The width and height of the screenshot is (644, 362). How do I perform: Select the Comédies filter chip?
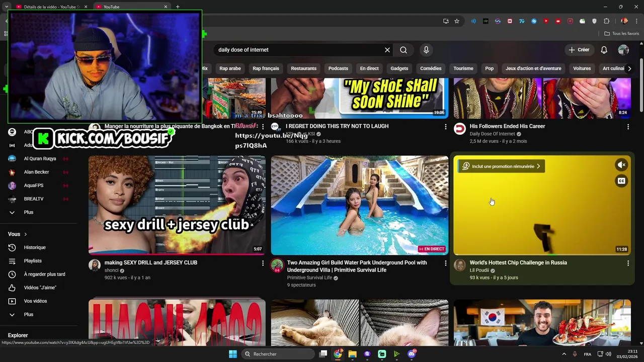tap(431, 68)
